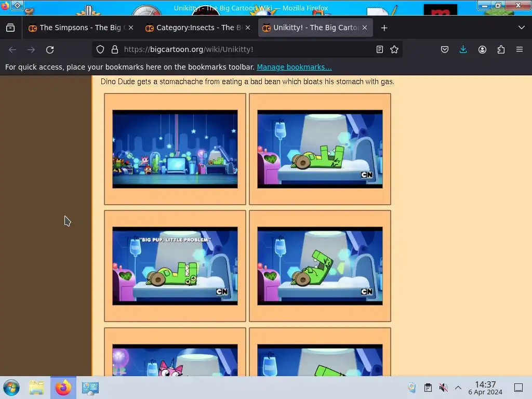This screenshot has height=399, width=532.
Task: Open the 'Big Pup, Little Problem' title thumbnail
Action: click(175, 266)
